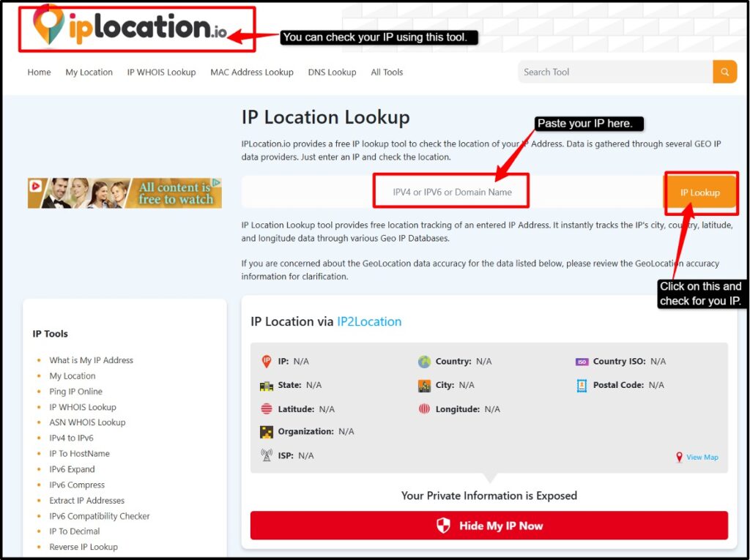Open IPv6 Compress tool link

click(77, 485)
